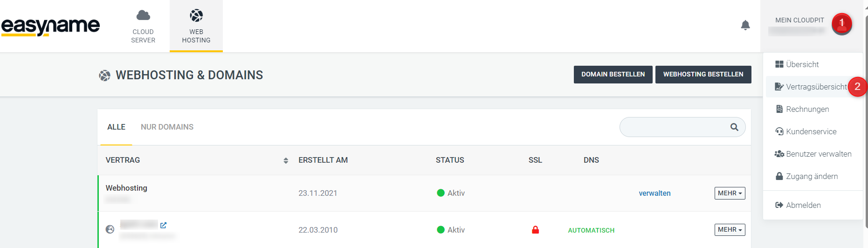Open the Web Hosting section
The width and height of the screenshot is (868, 248).
196,26
